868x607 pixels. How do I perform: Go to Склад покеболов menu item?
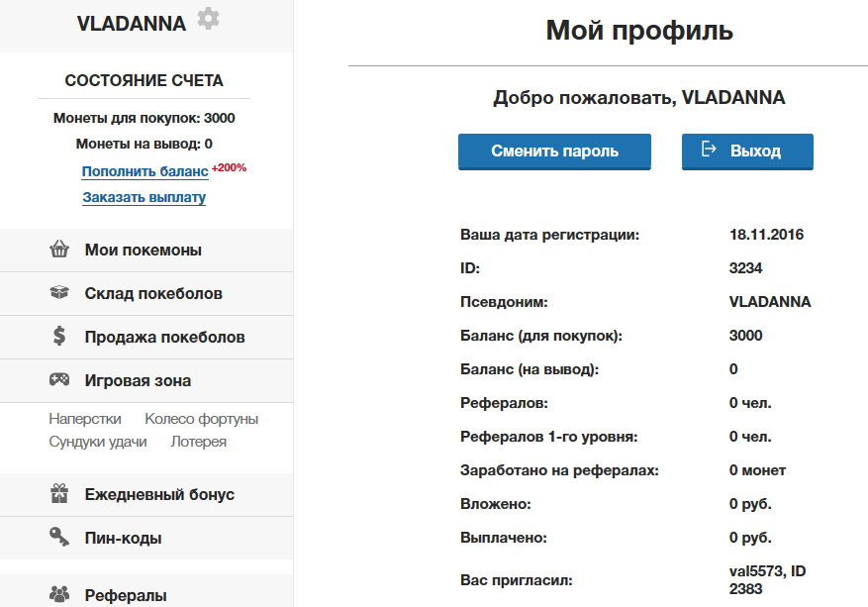(x=153, y=294)
